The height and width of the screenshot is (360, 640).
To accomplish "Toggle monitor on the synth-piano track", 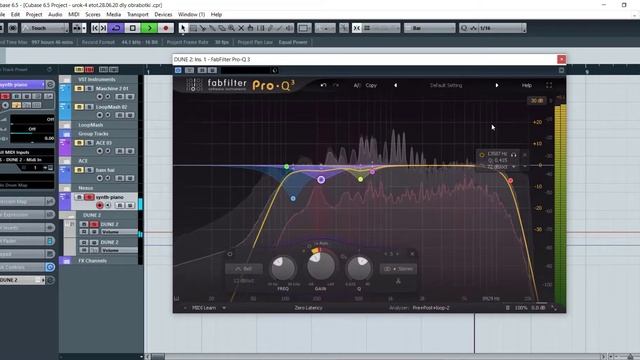I will [108, 205].
